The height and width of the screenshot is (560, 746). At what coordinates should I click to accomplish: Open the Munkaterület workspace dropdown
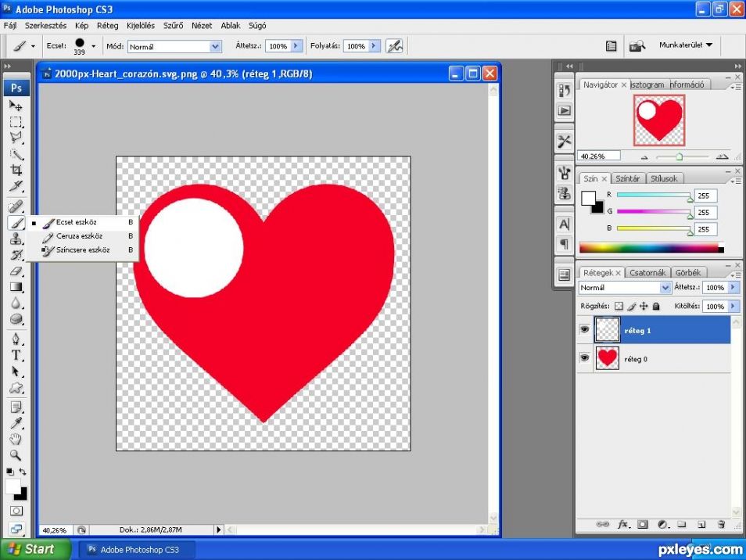click(x=686, y=45)
